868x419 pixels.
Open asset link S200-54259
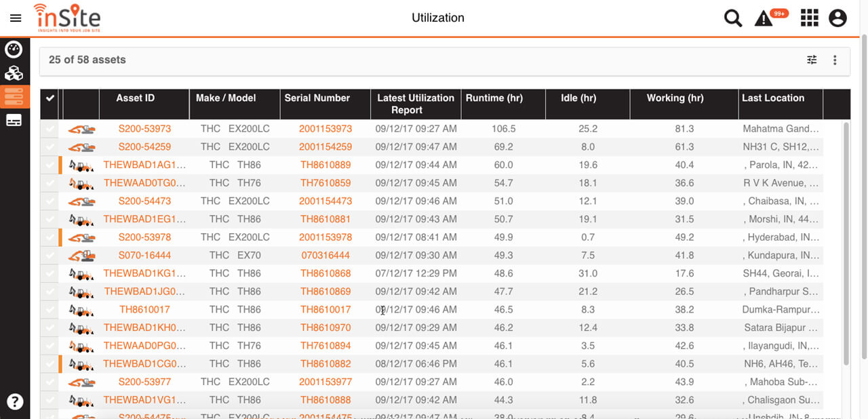tap(144, 147)
